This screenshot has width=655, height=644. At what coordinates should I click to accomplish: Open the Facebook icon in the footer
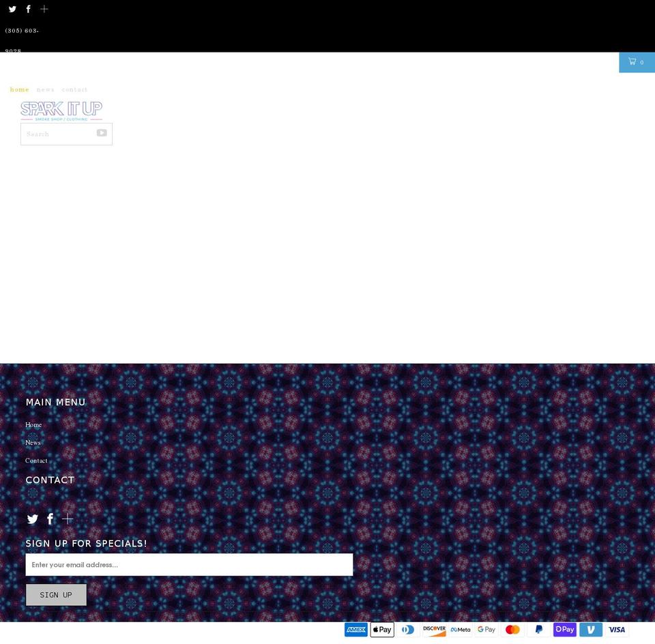pos(50,518)
